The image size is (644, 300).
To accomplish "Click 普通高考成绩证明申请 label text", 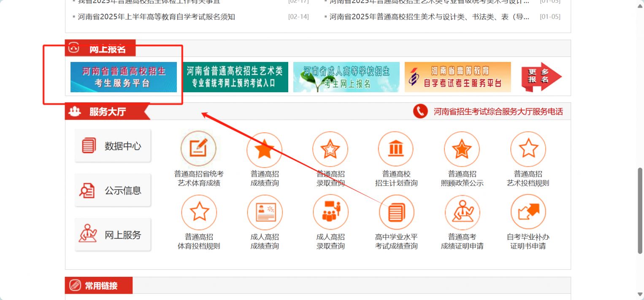I will click(x=462, y=241).
